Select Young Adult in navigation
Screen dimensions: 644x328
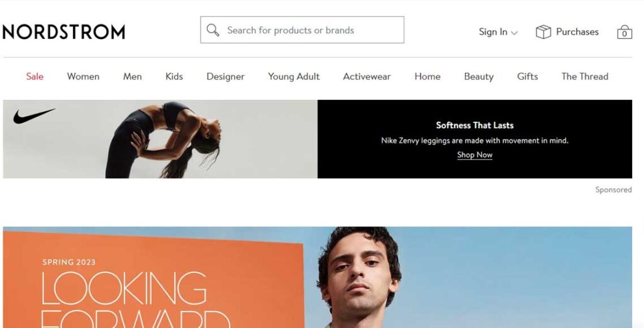[294, 77]
